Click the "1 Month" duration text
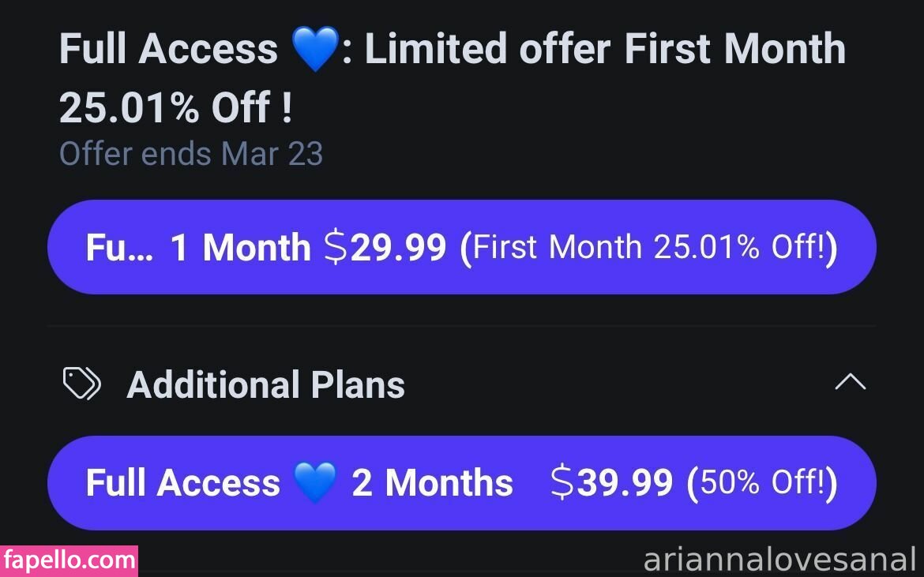The width and height of the screenshot is (924, 577). 241,248
